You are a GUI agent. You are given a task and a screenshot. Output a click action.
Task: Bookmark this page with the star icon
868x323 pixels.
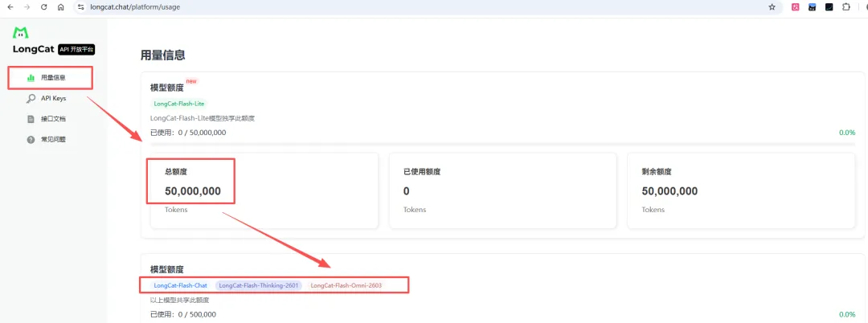point(772,7)
